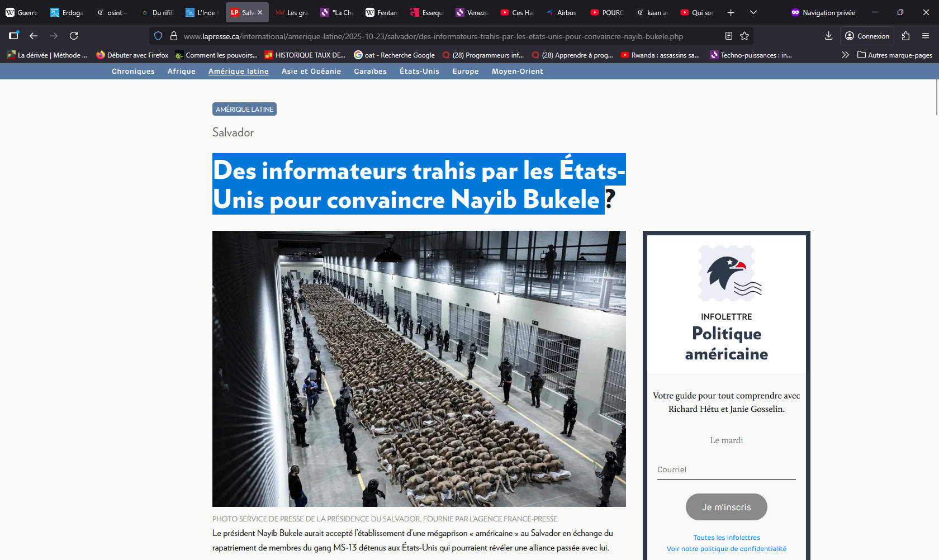The height and width of the screenshot is (560, 939).
Task: Open a new tab with plus button
Action: (x=731, y=12)
